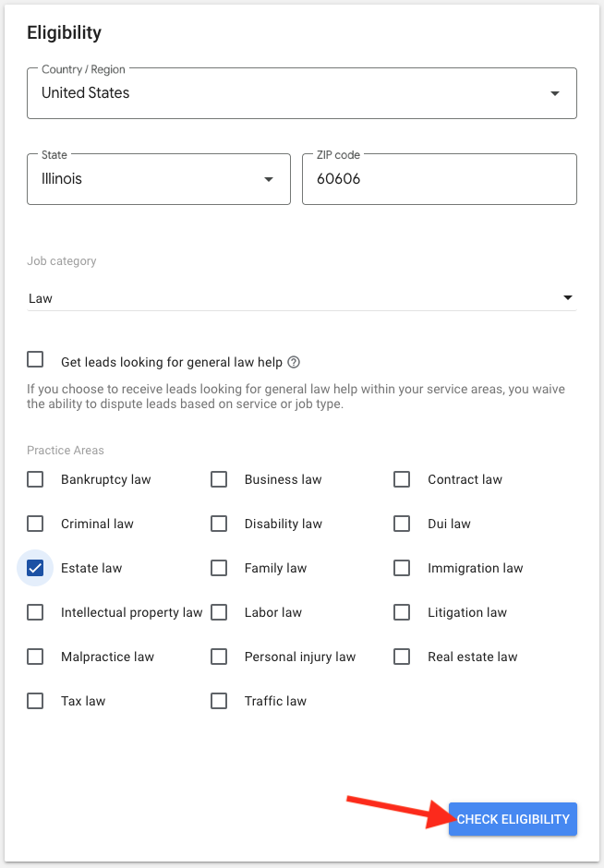Open the United States country dropdown
This screenshot has width=604, height=868.
tap(302, 93)
